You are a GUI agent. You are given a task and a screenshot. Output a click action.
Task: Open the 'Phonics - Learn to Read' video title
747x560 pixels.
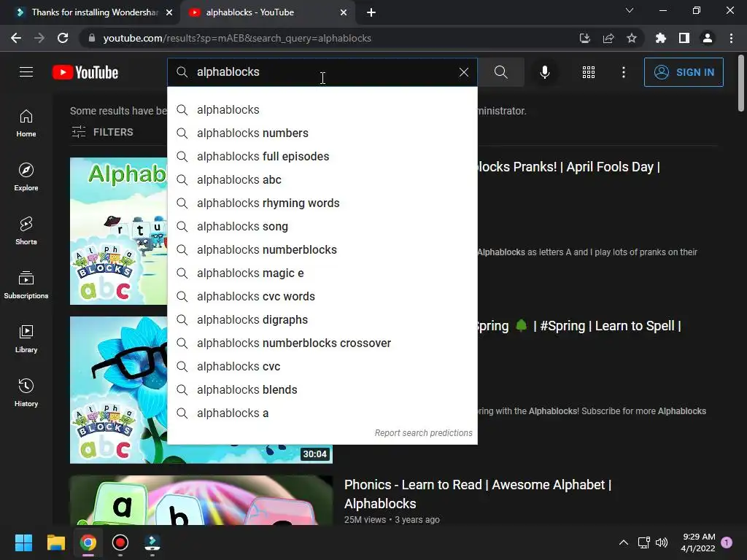tap(477, 494)
